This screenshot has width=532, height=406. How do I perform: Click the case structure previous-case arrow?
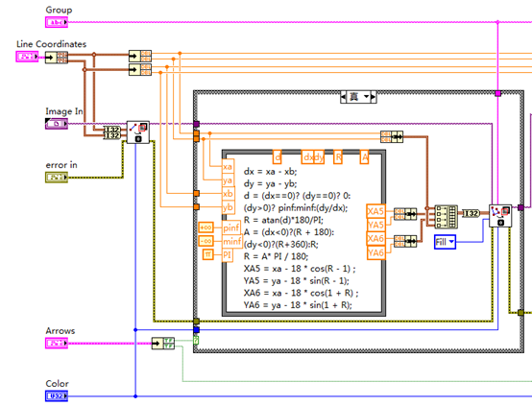344,97
